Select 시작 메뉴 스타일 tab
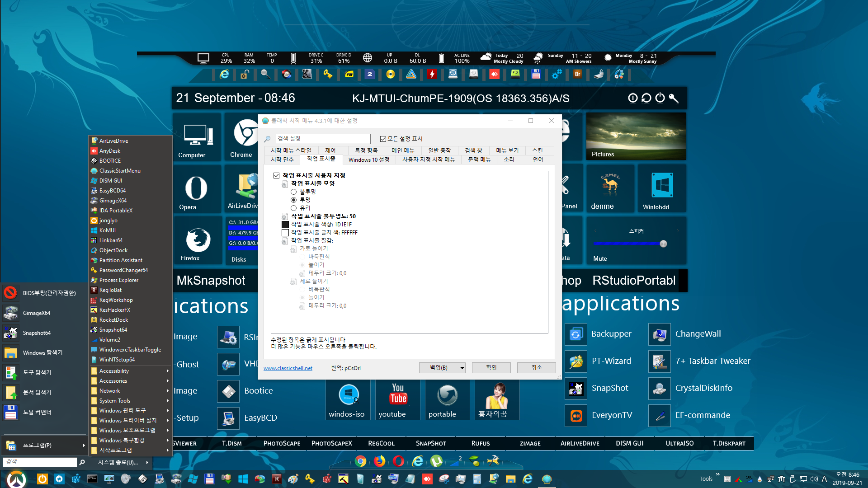The image size is (868, 488). [x=288, y=150]
